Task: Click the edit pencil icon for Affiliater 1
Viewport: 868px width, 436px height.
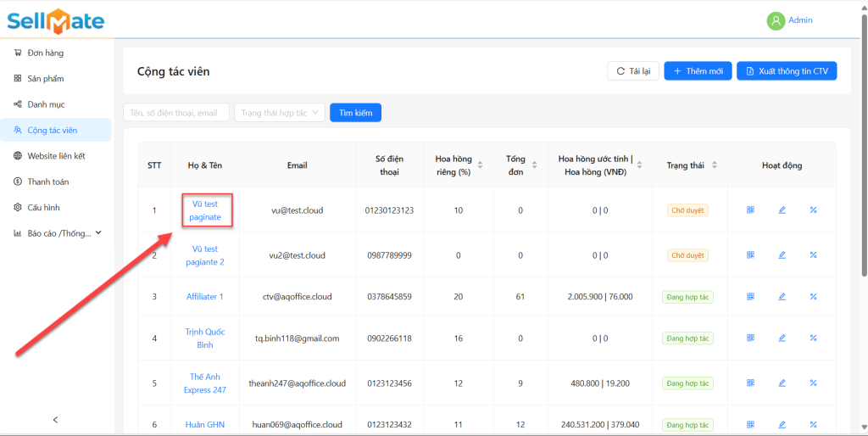Action: [x=782, y=297]
